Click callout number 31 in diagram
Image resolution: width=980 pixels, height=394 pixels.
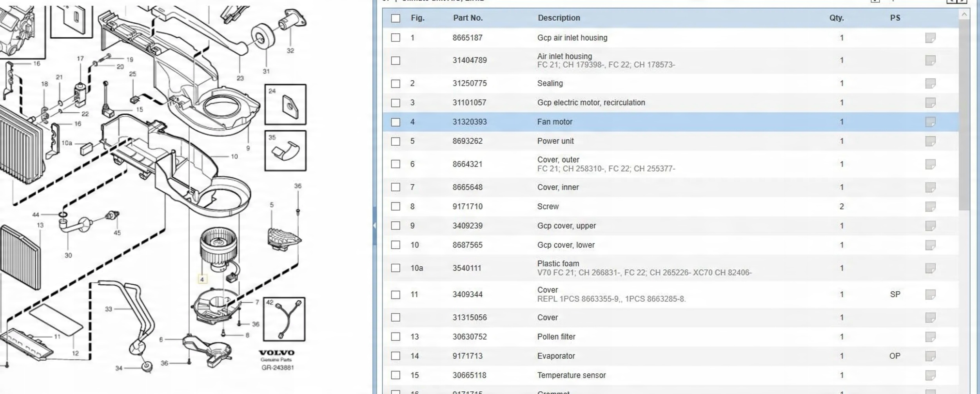pyautogui.click(x=266, y=71)
